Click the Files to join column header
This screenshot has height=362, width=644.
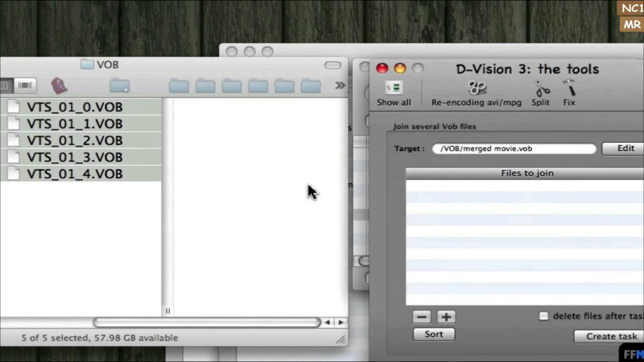525,173
